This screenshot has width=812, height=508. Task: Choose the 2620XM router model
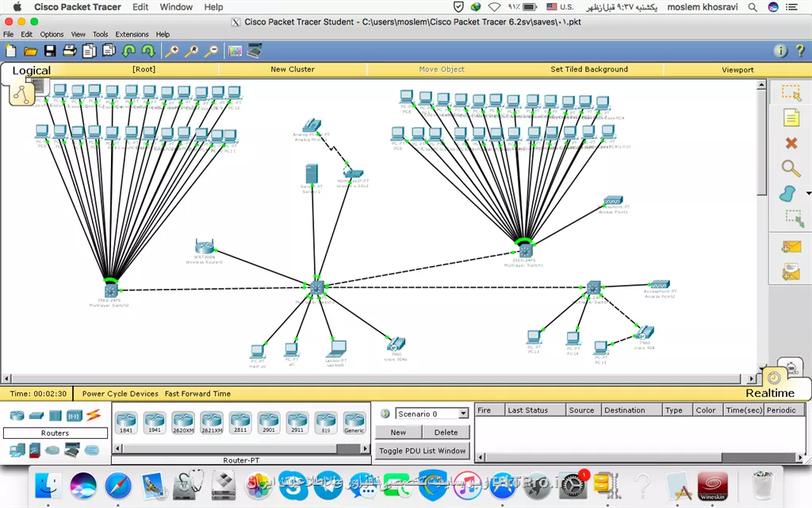point(183,422)
